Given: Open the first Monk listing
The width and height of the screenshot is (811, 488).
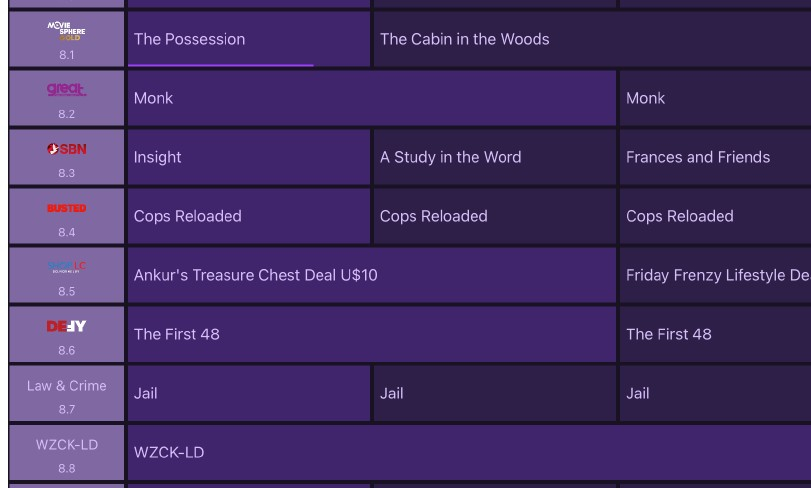Looking at the screenshot, I should click(371, 98).
